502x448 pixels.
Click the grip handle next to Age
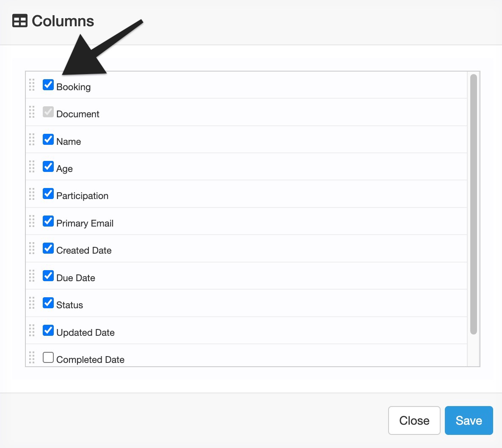tap(32, 166)
